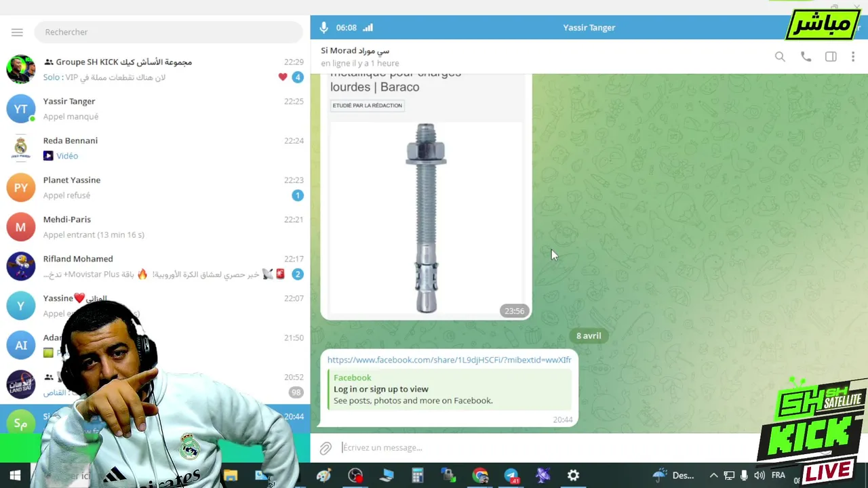
Task: Open the Reda Bennani chat
Action: click(x=155, y=148)
